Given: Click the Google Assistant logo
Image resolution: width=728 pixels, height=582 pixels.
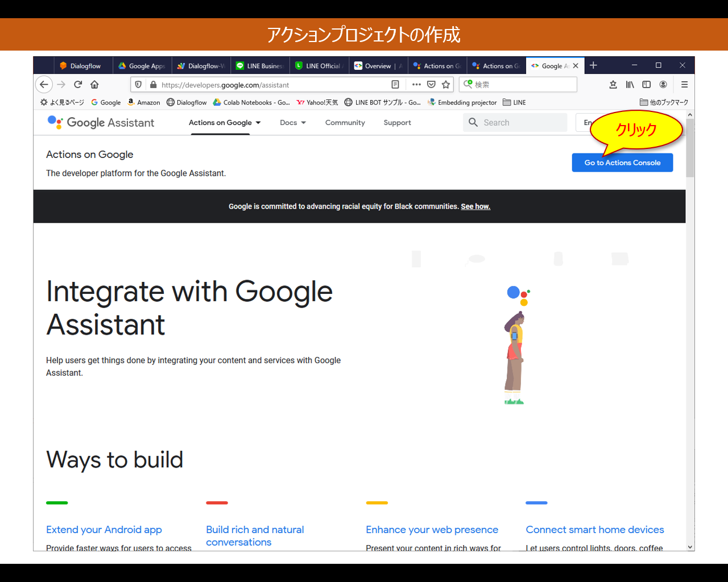Looking at the screenshot, I should pos(101,122).
